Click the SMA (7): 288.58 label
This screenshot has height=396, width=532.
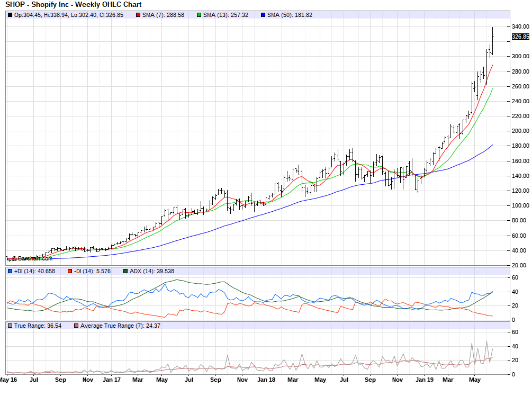[x=163, y=15]
